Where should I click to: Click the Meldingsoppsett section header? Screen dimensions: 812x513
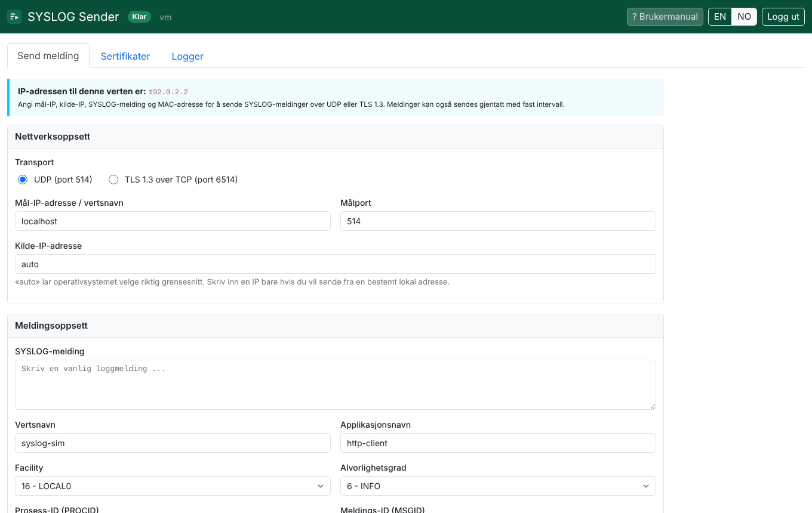(x=336, y=326)
